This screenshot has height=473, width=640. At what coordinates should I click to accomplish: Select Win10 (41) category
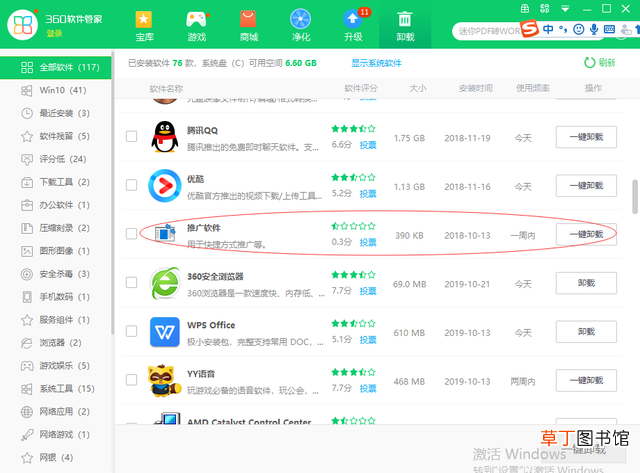(x=56, y=90)
